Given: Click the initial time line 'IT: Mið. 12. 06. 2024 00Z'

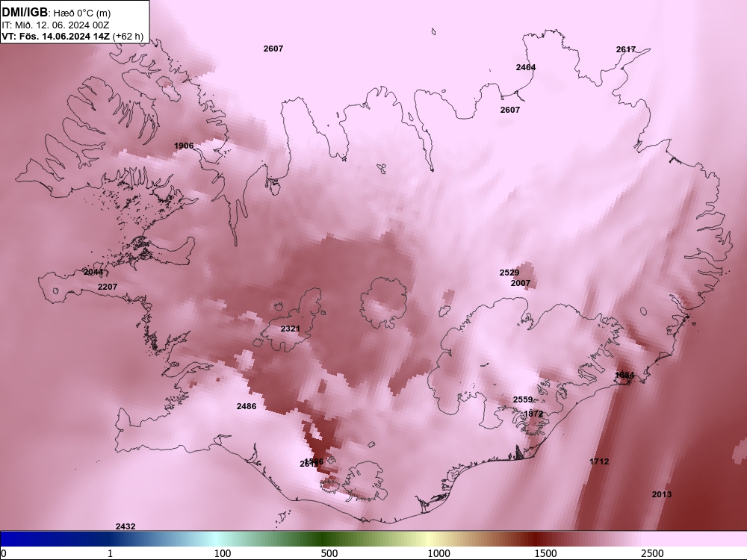Looking at the screenshot, I should [x=55, y=25].
